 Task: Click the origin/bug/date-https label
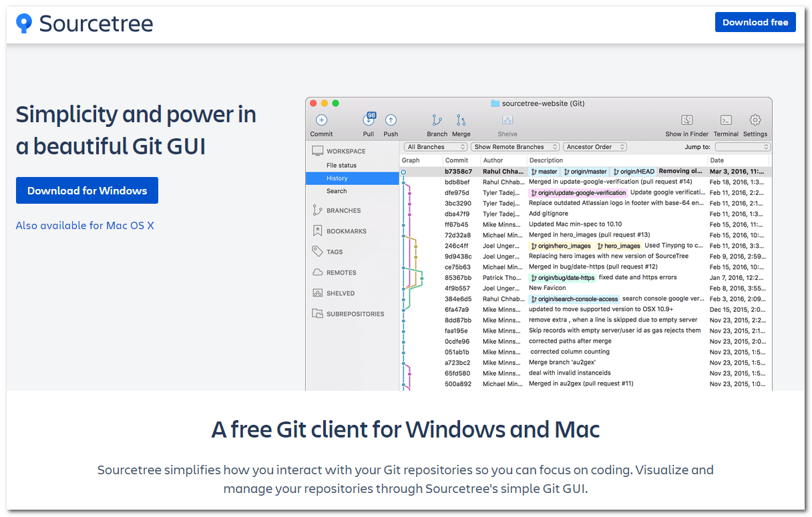coord(562,278)
